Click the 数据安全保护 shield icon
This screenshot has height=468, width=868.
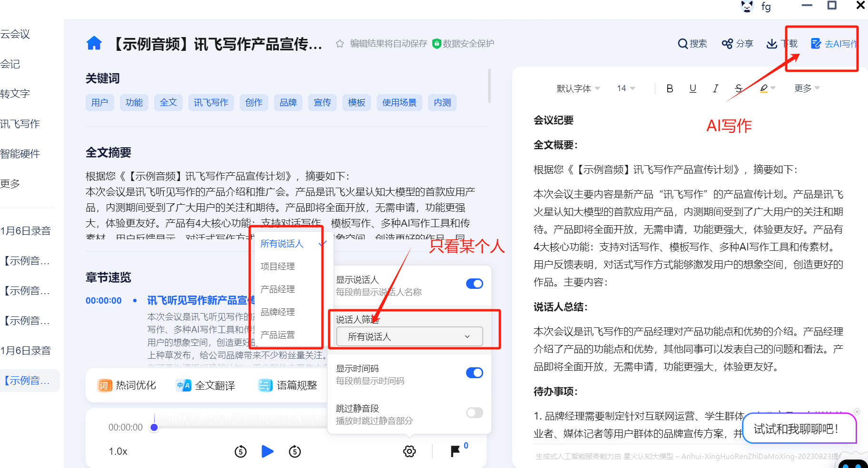pos(437,44)
